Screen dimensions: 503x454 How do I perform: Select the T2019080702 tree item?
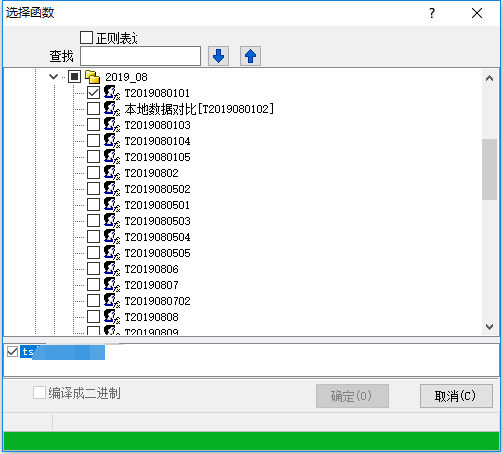point(157,301)
